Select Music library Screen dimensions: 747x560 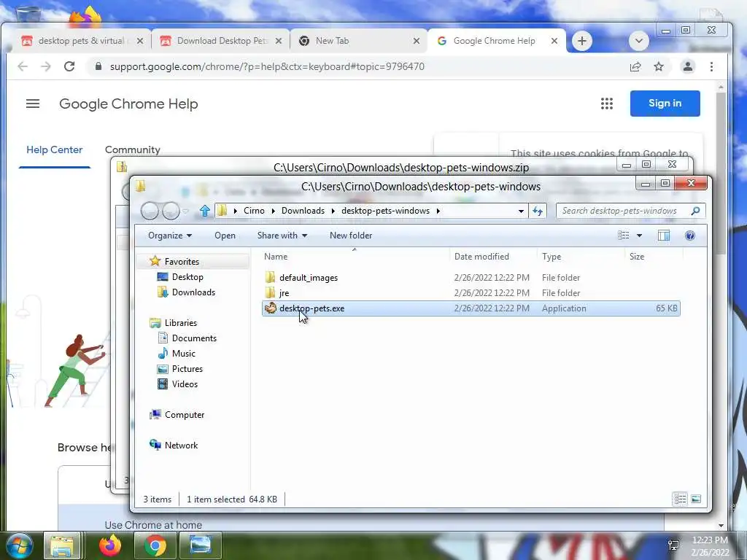pos(183,353)
